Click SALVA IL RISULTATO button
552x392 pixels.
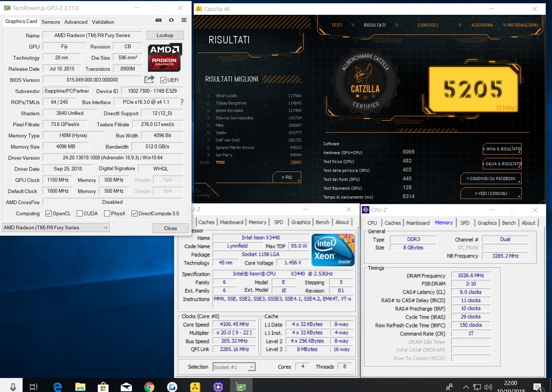[x=502, y=164]
